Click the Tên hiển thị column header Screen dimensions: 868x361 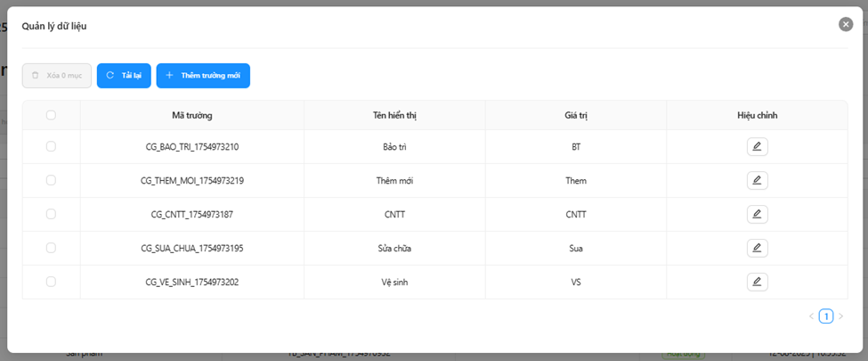click(394, 115)
